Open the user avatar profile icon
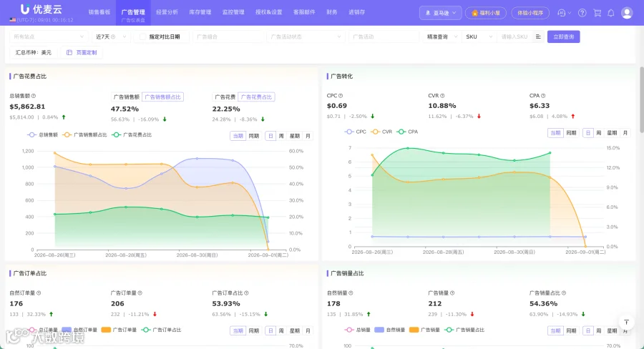This screenshot has height=349, width=644. click(627, 13)
